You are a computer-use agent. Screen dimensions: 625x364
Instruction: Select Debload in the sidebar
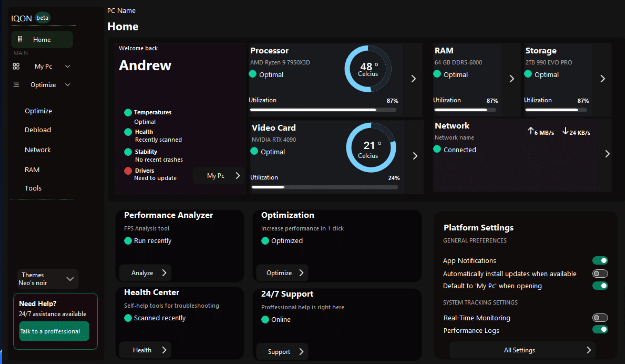click(38, 129)
